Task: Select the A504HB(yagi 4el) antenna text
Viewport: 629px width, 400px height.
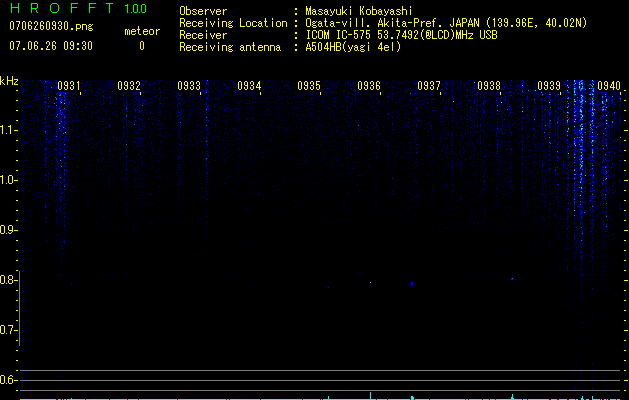Action: point(353,47)
